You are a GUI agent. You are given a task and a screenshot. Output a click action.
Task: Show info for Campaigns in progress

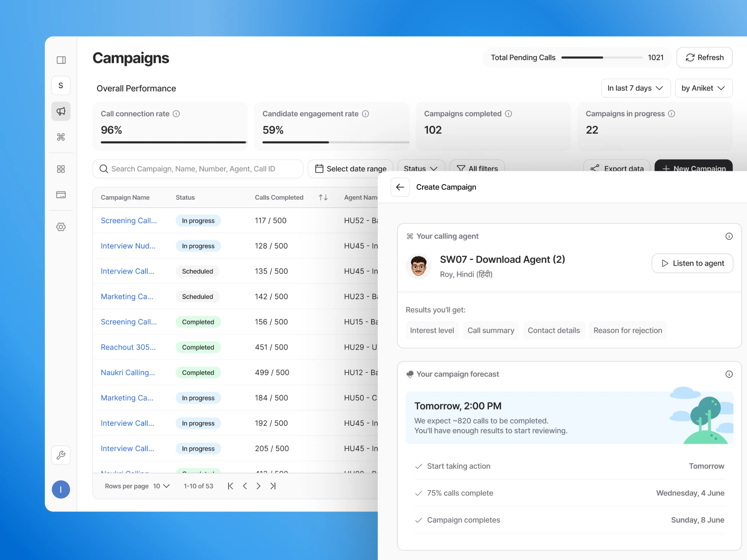tap(672, 114)
